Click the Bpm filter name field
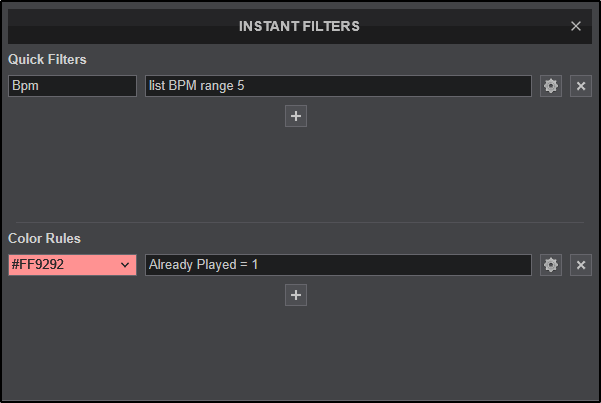Viewport: 601px width, 403px height. tap(72, 86)
